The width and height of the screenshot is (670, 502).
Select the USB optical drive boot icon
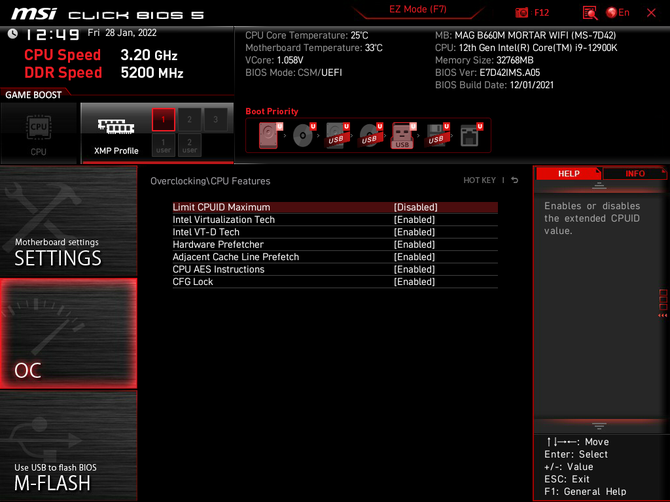pos(370,135)
